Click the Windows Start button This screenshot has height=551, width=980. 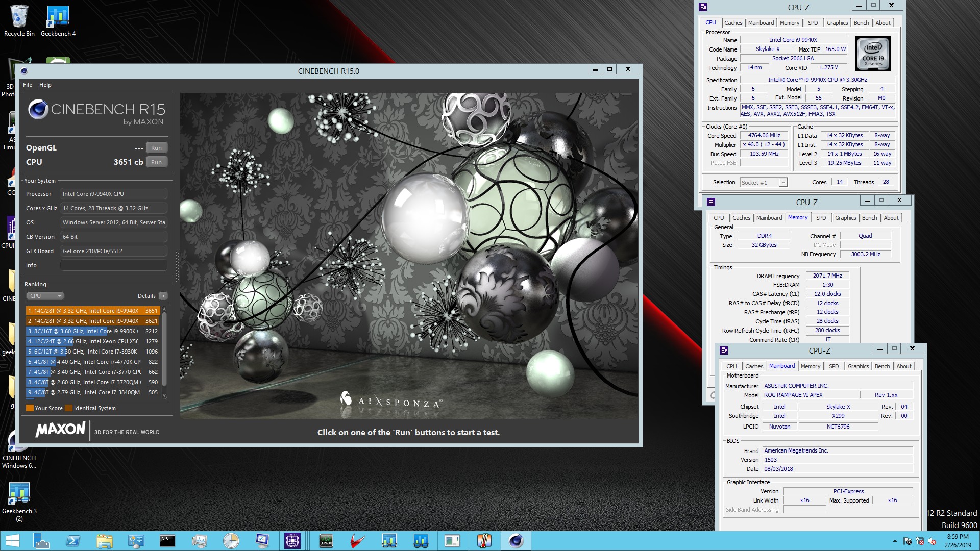pos(12,541)
